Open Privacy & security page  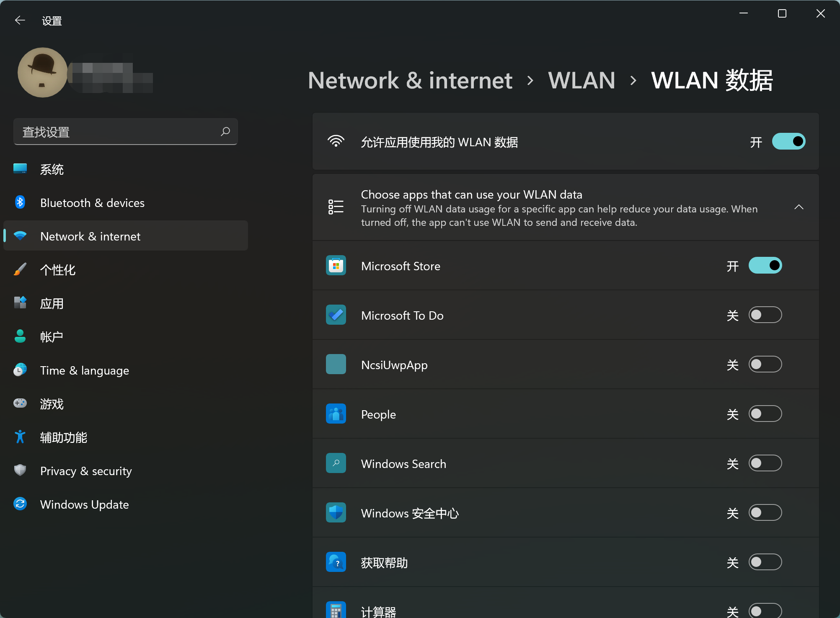point(126,471)
